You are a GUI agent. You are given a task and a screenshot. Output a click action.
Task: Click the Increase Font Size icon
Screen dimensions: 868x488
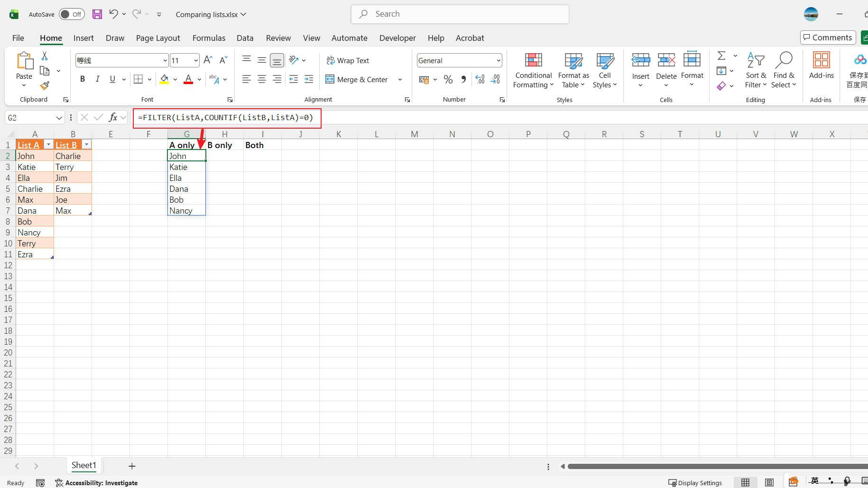(x=208, y=60)
